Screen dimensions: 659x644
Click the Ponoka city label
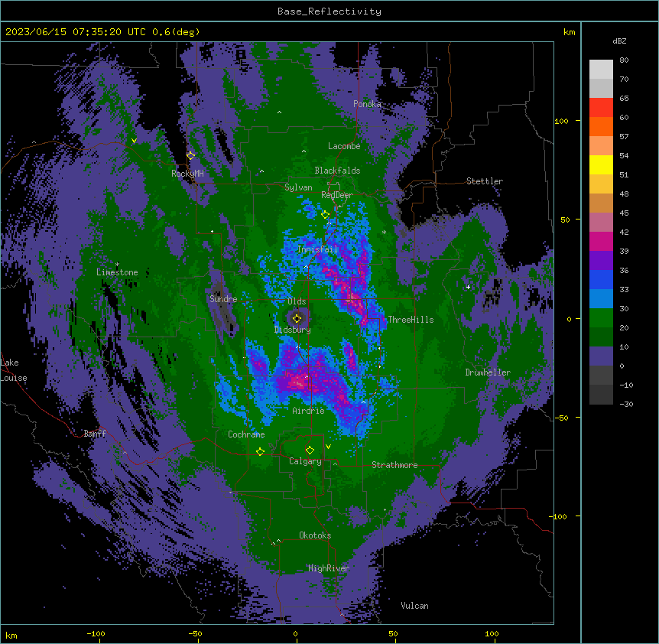click(367, 104)
